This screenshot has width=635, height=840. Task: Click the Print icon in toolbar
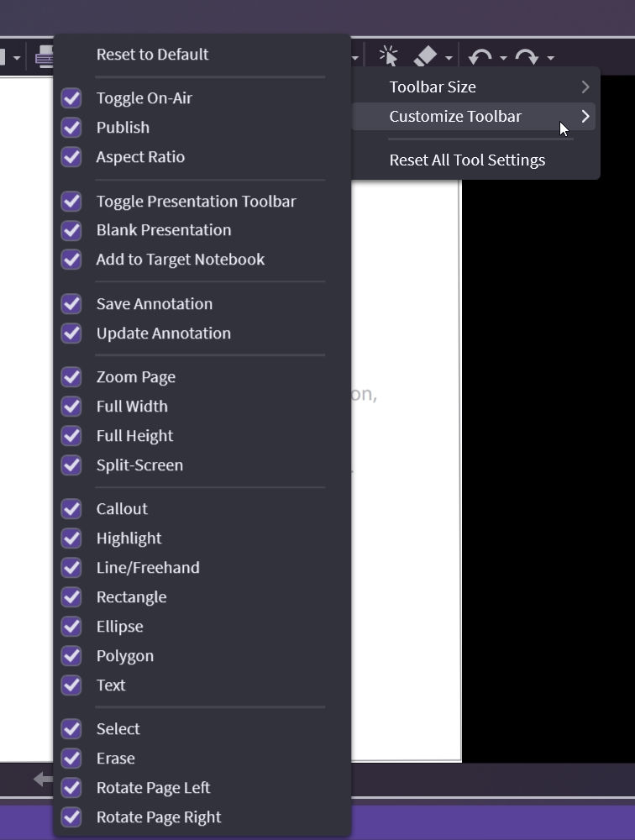45,57
